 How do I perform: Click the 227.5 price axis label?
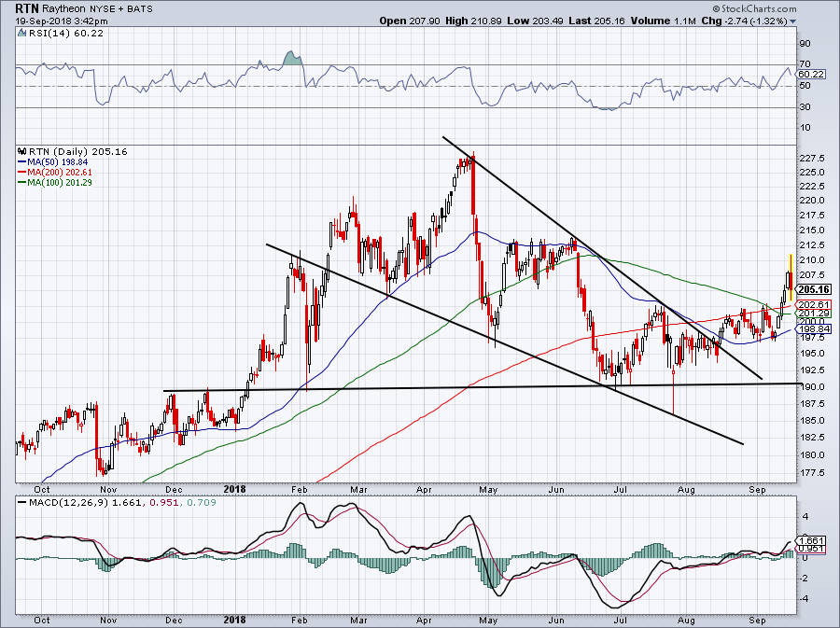[812, 159]
